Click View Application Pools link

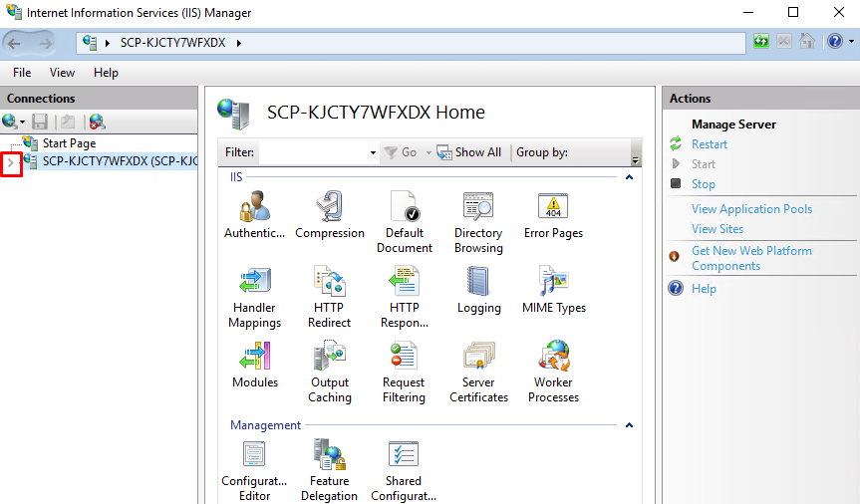tap(751, 209)
